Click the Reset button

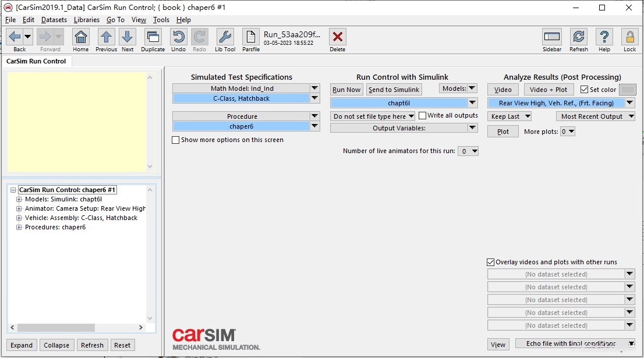122,345
